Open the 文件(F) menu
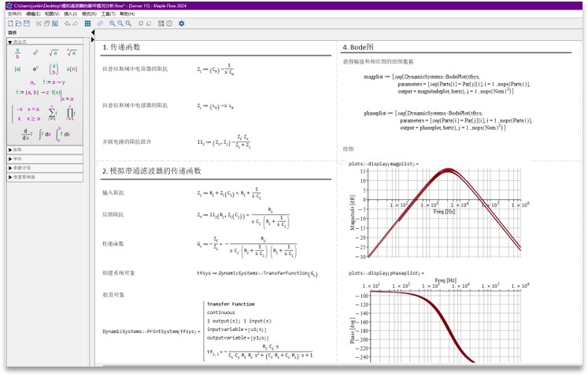588x376 pixels. click(x=14, y=14)
